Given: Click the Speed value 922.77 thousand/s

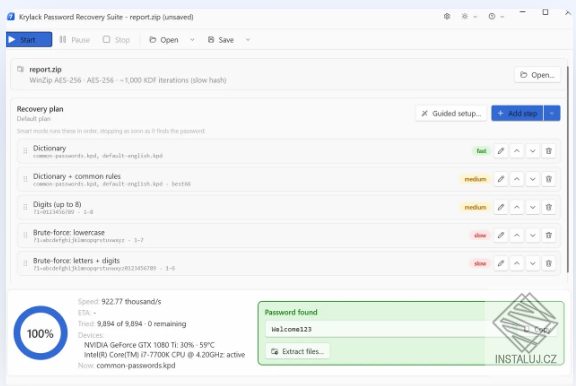Looking at the screenshot, I should coord(131,302).
